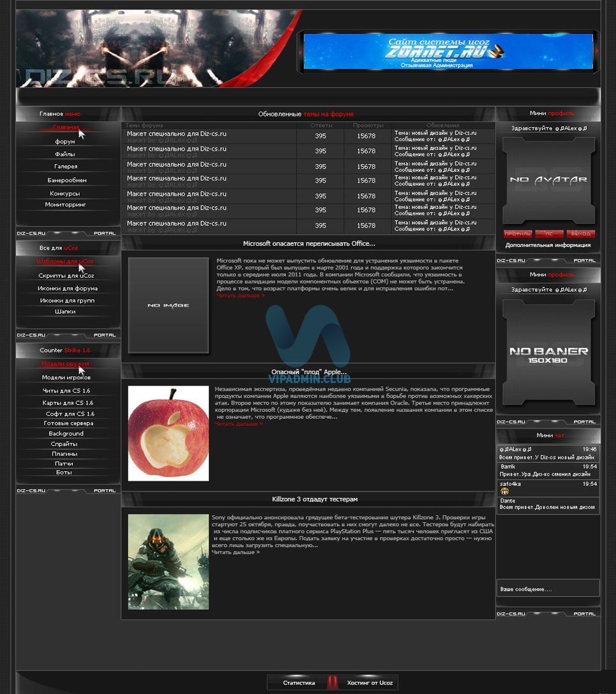Click the Ваше сообщение chat input field
Viewport: 616px width, 694px height.
click(x=548, y=589)
